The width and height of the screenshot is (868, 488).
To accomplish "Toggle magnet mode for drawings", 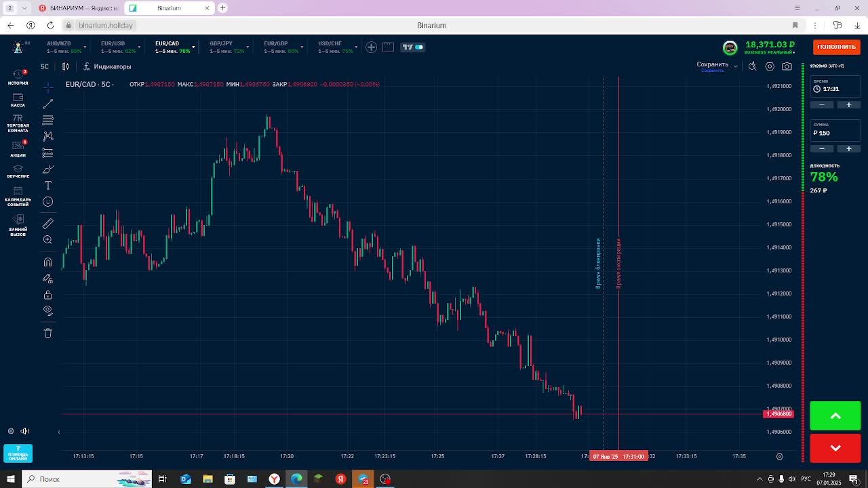I will 47,262.
